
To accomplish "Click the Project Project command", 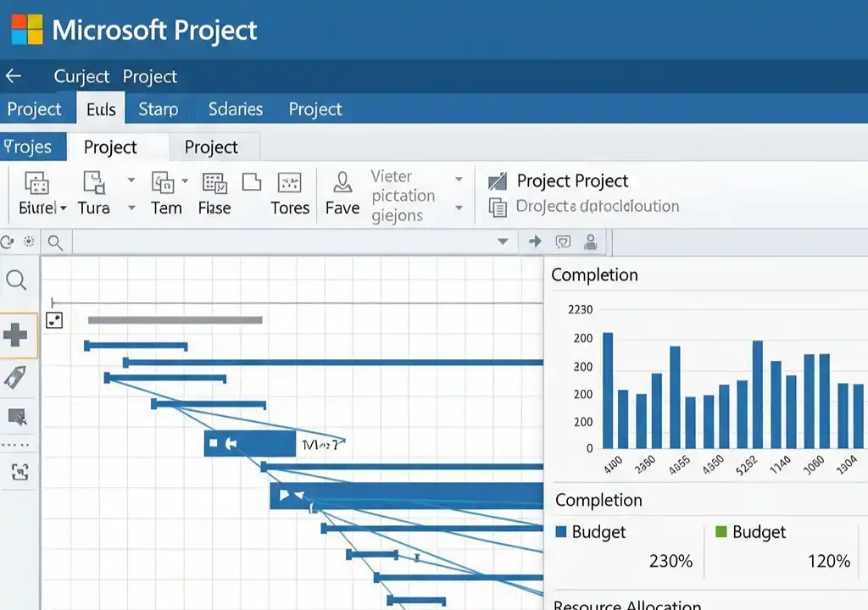I will click(572, 180).
